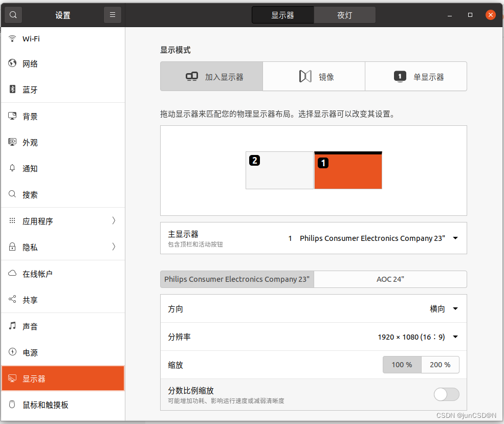Image resolution: width=504 pixels, height=424 pixels.
Task: Maximize the settings window
Action: point(470,15)
